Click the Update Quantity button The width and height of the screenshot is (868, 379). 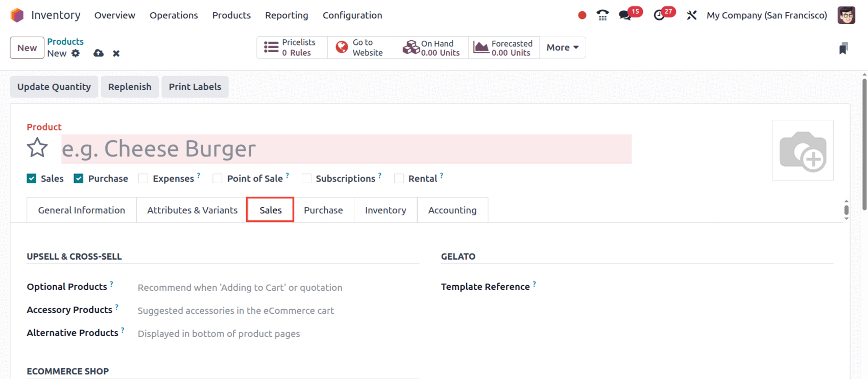pos(54,87)
